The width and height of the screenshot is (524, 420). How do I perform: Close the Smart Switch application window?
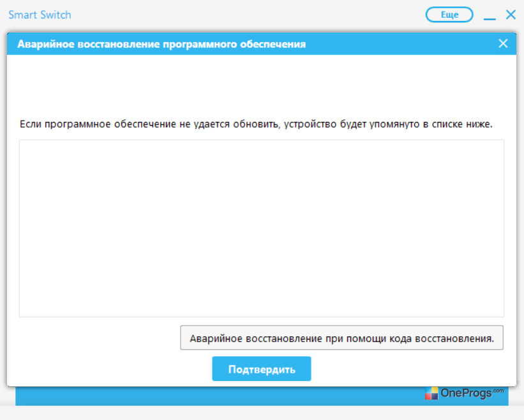[511, 15]
